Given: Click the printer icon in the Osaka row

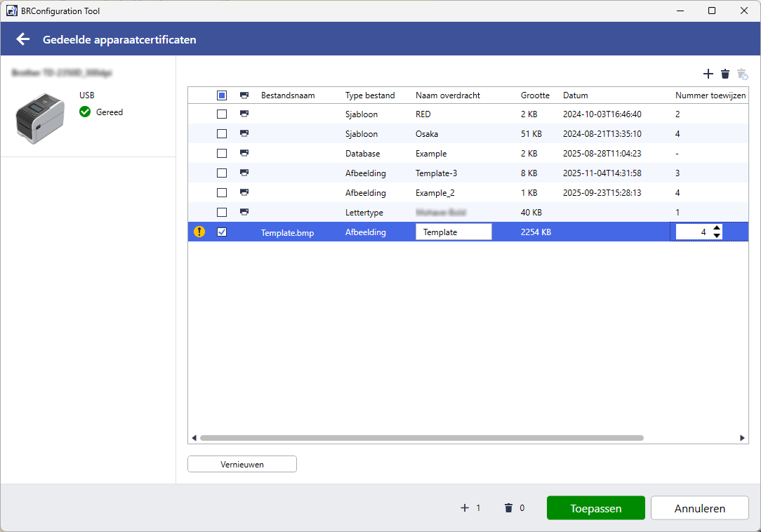Looking at the screenshot, I should tap(244, 133).
